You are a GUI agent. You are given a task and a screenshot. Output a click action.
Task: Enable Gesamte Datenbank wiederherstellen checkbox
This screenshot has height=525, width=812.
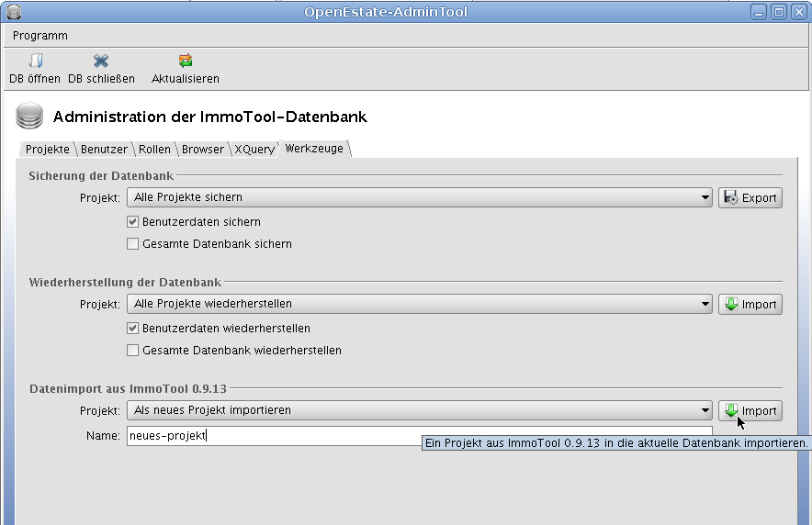[x=133, y=351]
